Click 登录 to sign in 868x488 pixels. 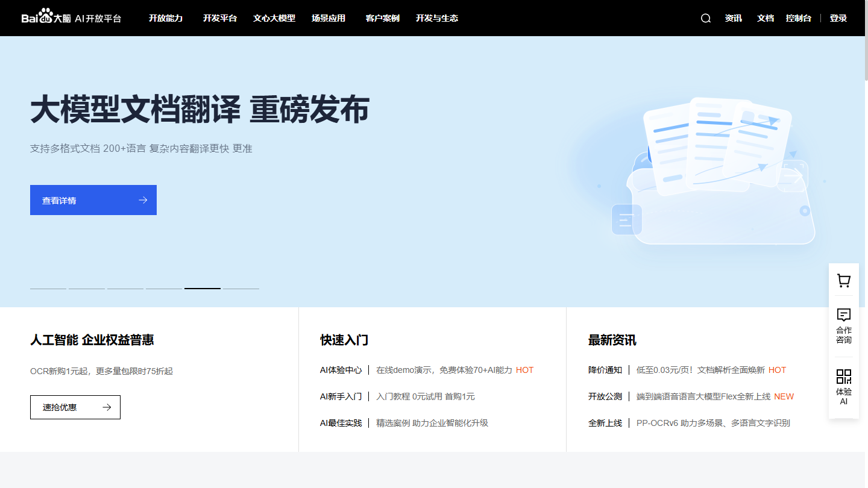(x=838, y=18)
